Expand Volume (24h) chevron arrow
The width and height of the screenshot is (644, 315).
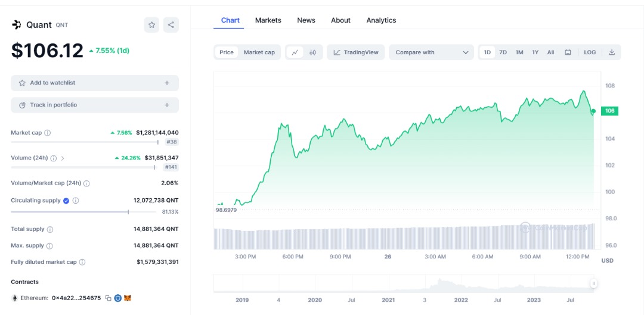[x=63, y=158]
